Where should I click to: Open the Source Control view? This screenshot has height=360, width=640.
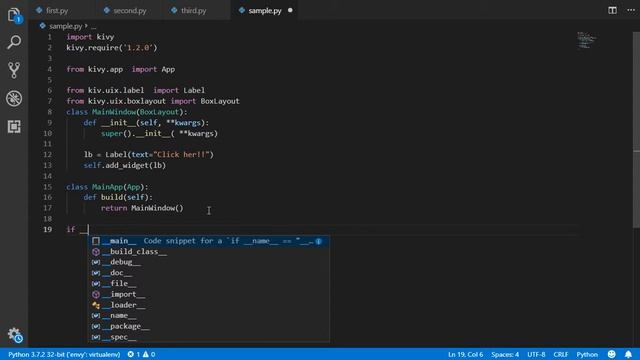[14, 70]
